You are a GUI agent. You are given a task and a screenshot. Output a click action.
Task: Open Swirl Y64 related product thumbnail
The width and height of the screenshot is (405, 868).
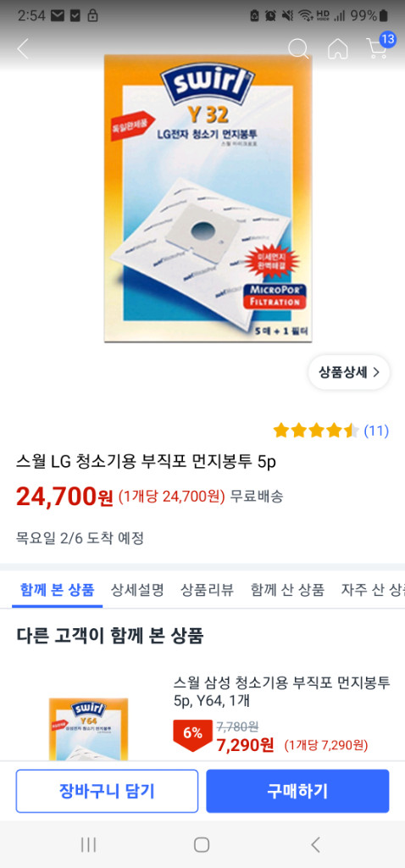tap(88, 728)
